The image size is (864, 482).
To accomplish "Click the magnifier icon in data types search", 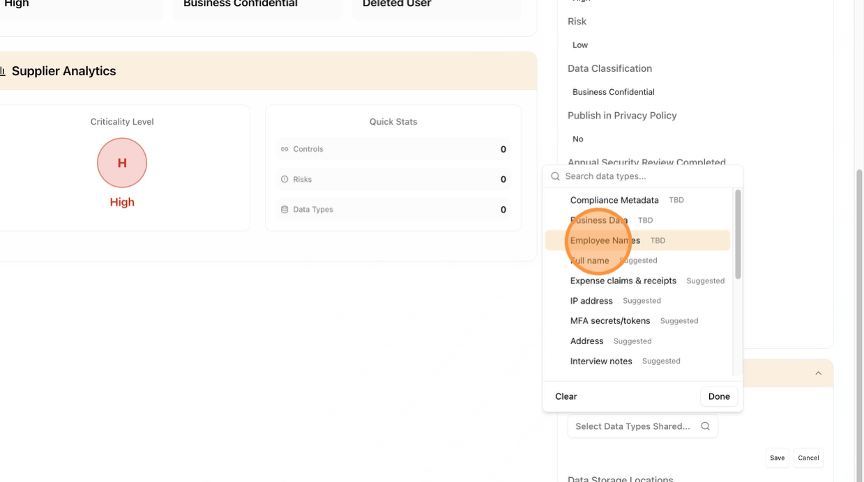I will point(555,176).
